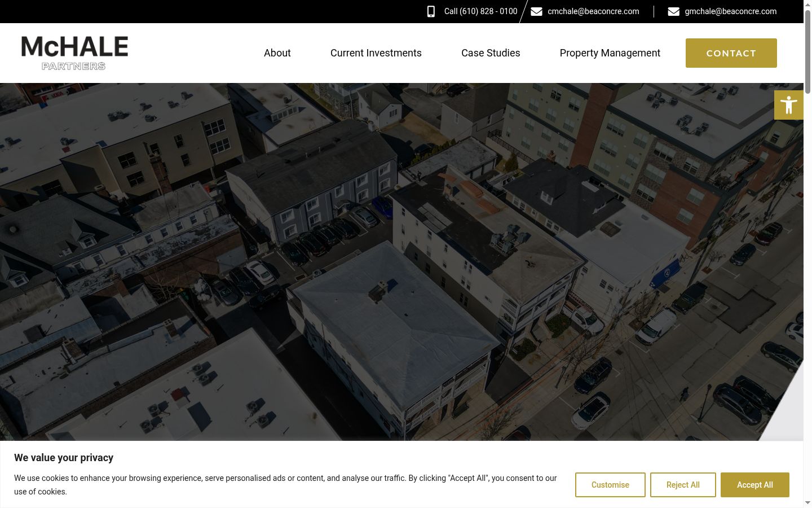Click the gold CONTACT button
Viewport: 812px width, 508px height.
[731, 53]
